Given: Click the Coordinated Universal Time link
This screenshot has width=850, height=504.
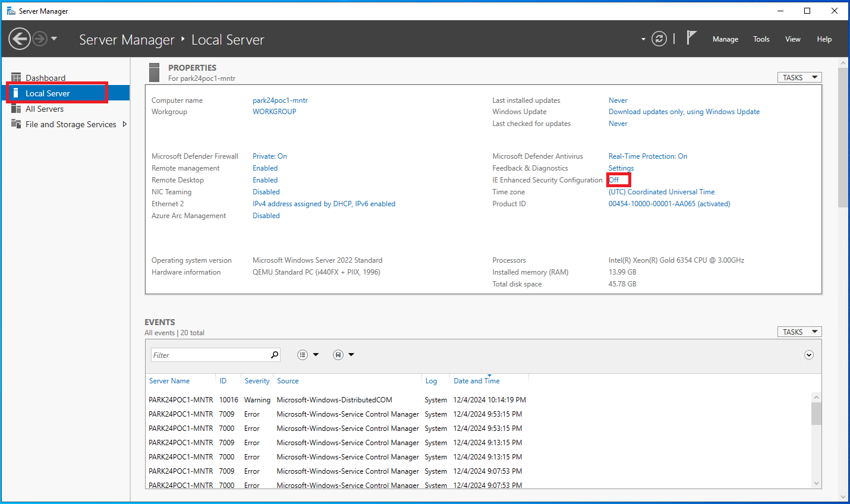Looking at the screenshot, I should pos(662,192).
